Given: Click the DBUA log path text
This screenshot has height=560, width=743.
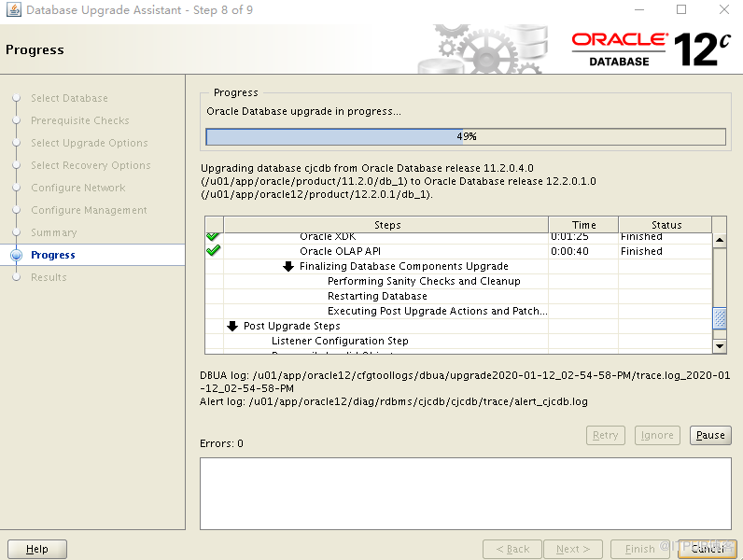Looking at the screenshot, I should pos(465,382).
